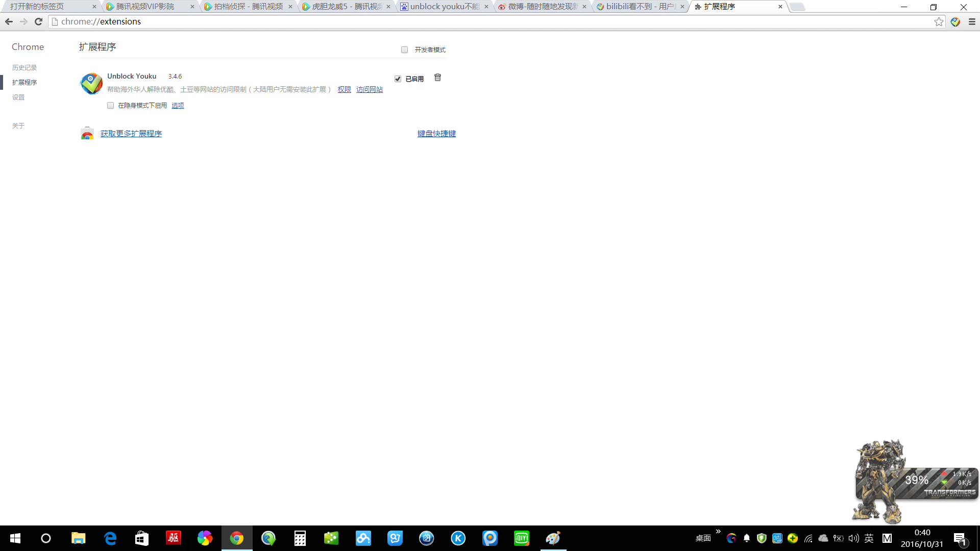The image size is (980, 551).
Task: Open the Chrome hamburger menu
Action: coord(972,21)
